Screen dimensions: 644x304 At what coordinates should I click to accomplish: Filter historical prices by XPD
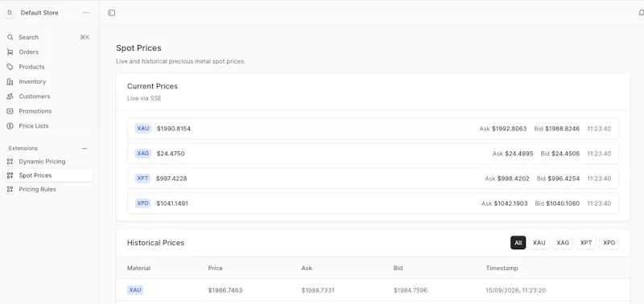[609, 243]
